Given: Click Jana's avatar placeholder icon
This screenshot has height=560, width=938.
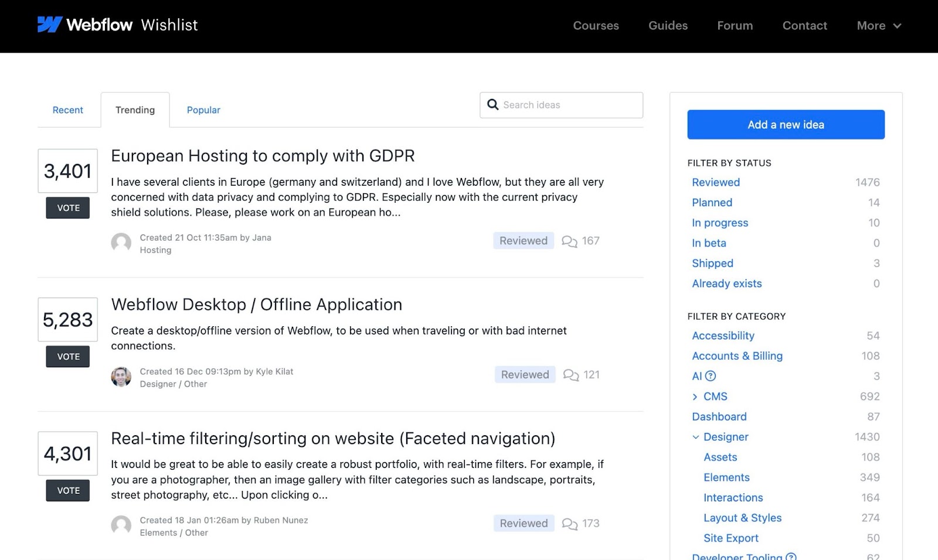Looking at the screenshot, I should coord(121,243).
